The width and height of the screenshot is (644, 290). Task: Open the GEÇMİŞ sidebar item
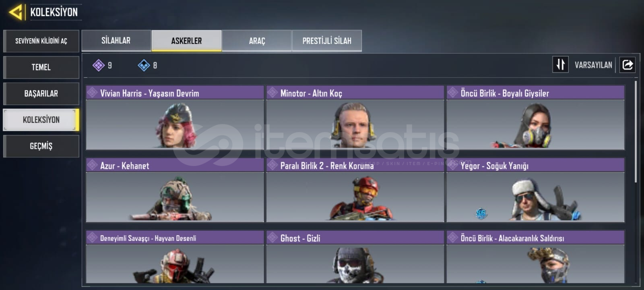tap(41, 146)
